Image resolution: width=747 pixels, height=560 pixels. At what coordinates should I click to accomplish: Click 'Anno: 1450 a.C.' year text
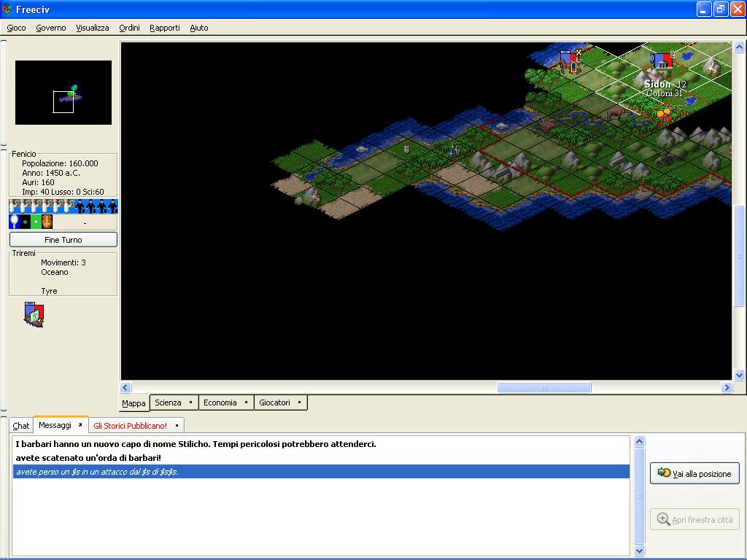pos(51,173)
